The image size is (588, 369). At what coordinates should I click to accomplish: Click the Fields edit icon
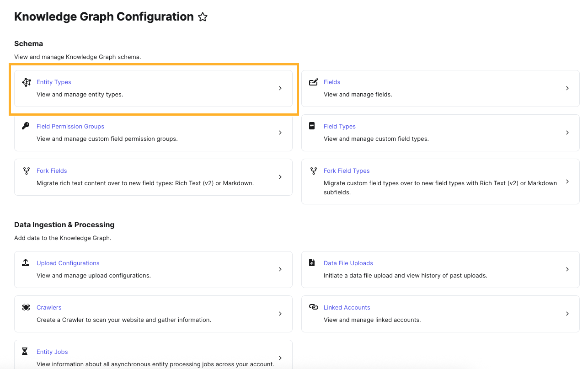tap(314, 82)
